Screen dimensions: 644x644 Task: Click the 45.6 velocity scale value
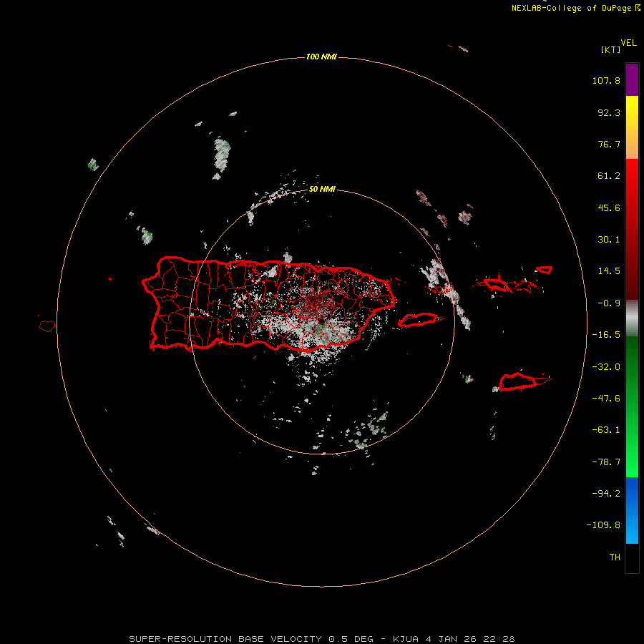pyautogui.click(x=609, y=208)
